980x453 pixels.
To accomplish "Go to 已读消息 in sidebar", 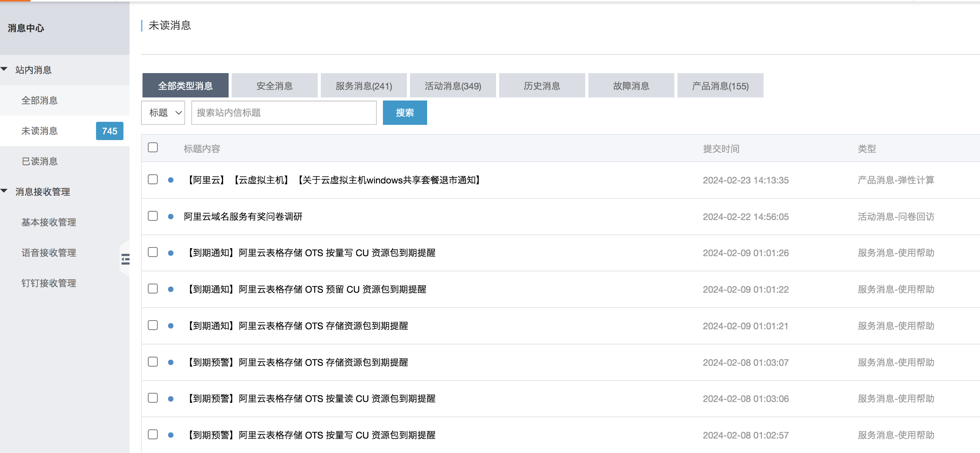I will click(x=40, y=161).
